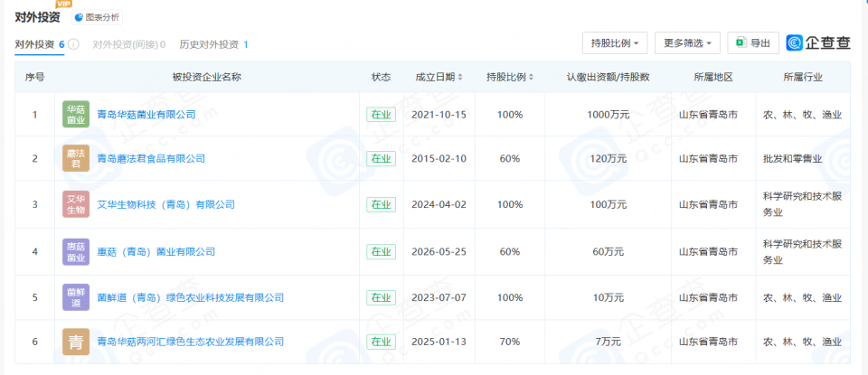Open the 图表分析 chart analysis button

click(98, 17)
